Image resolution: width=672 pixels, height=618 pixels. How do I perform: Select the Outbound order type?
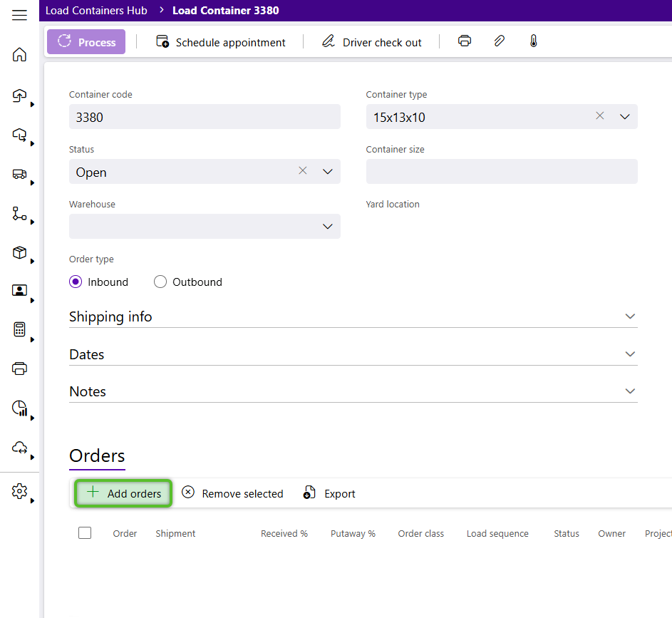pyautogui.click(x=160, y=282)
